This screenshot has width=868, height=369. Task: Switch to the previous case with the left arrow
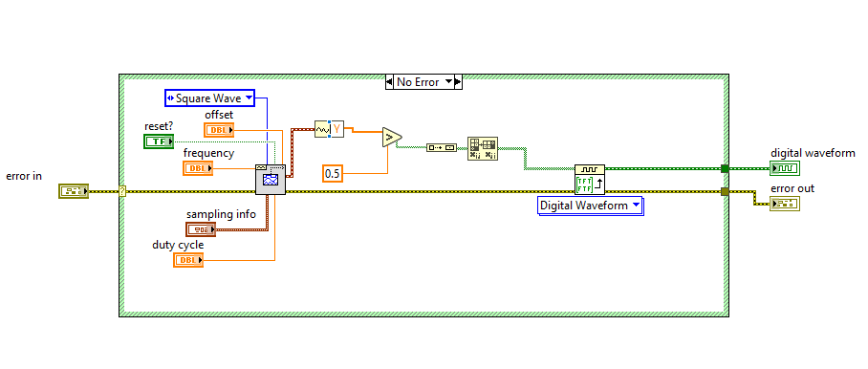[x=390, y=82]
